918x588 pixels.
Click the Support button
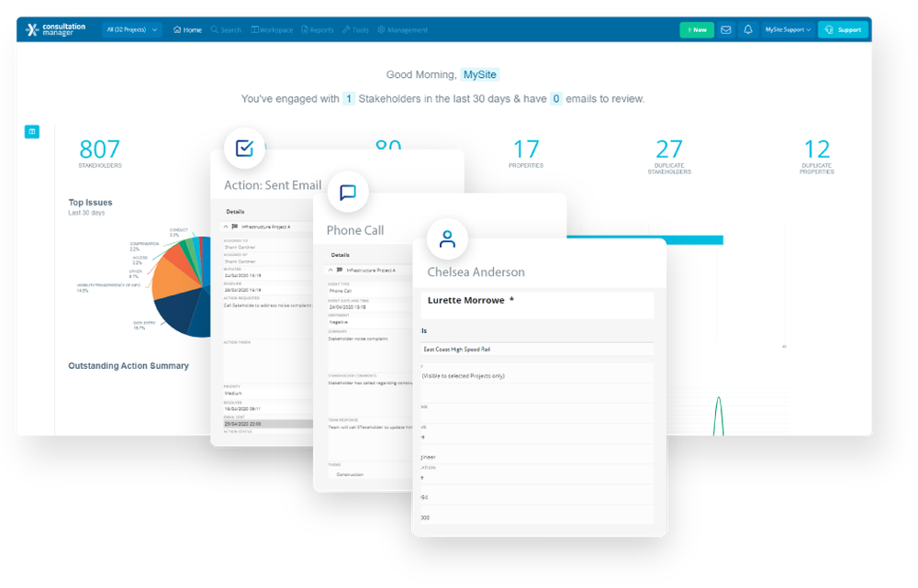(843, 30)
